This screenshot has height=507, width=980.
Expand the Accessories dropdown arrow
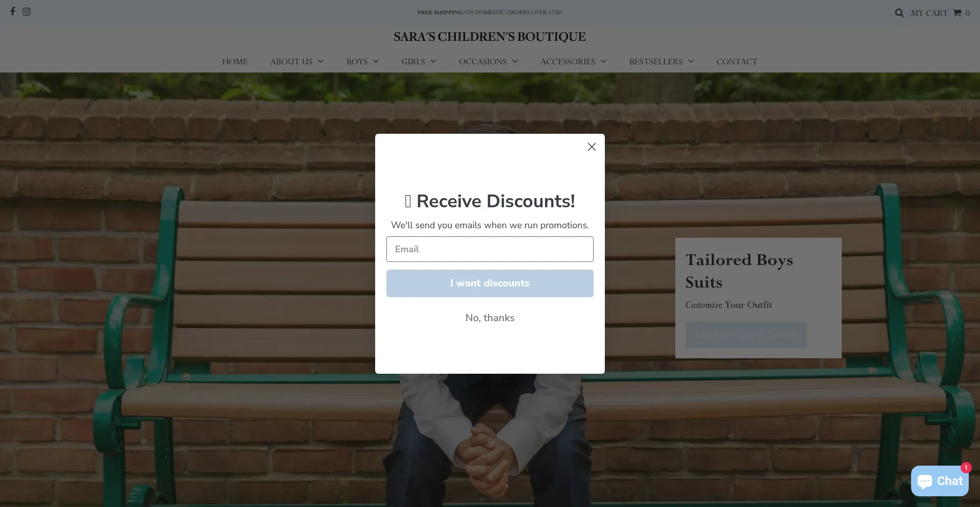pos(603,61)
